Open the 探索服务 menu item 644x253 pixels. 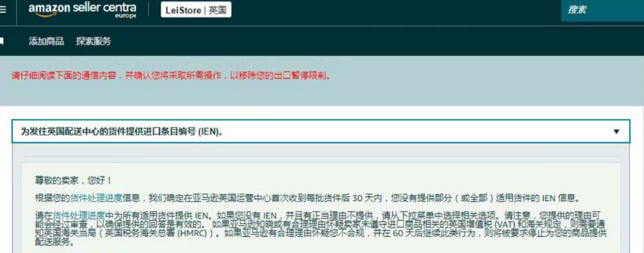(93, 41)
